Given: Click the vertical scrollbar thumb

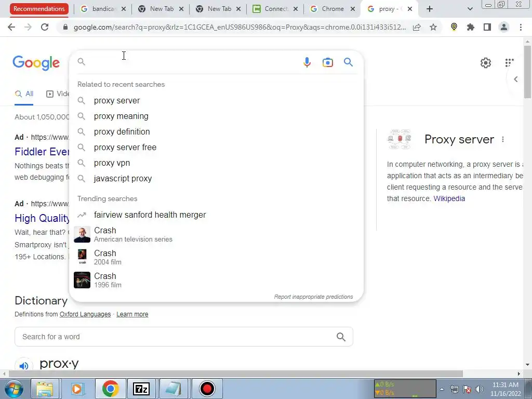Looking at the screenshot, I should [x=527, y=71].
